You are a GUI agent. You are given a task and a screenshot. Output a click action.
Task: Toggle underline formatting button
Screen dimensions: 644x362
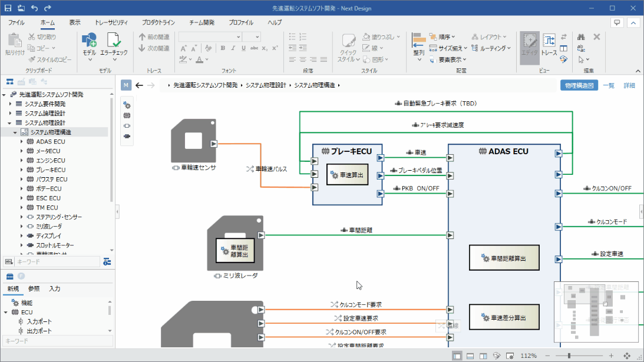tap(243, 48)
